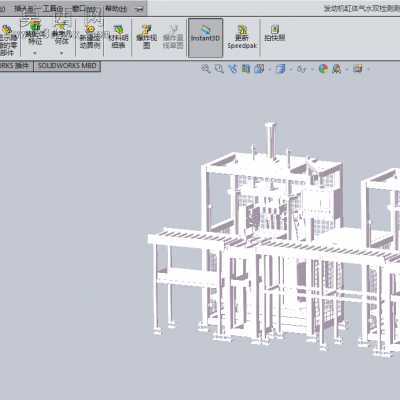Open the Help (帮助) menu
The height and width of the screenshot is (400, 400).
pos(116,9)
